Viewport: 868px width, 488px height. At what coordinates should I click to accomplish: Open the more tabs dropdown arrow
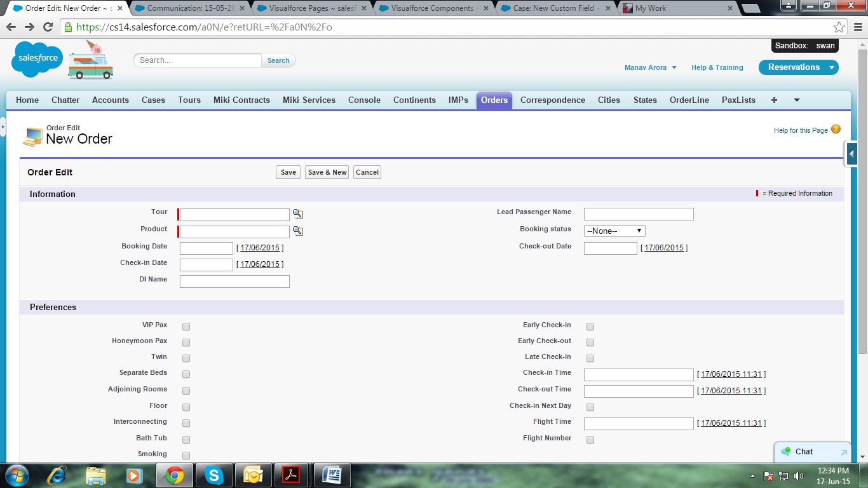click(x=797, y=100)
